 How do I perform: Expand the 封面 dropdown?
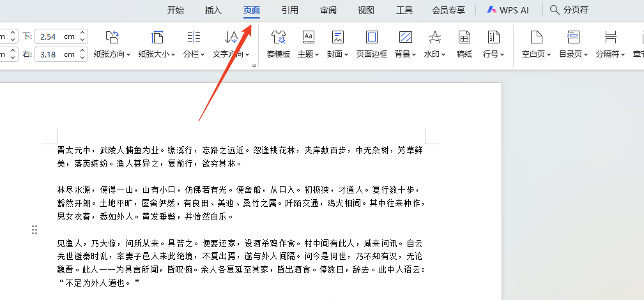346,54
